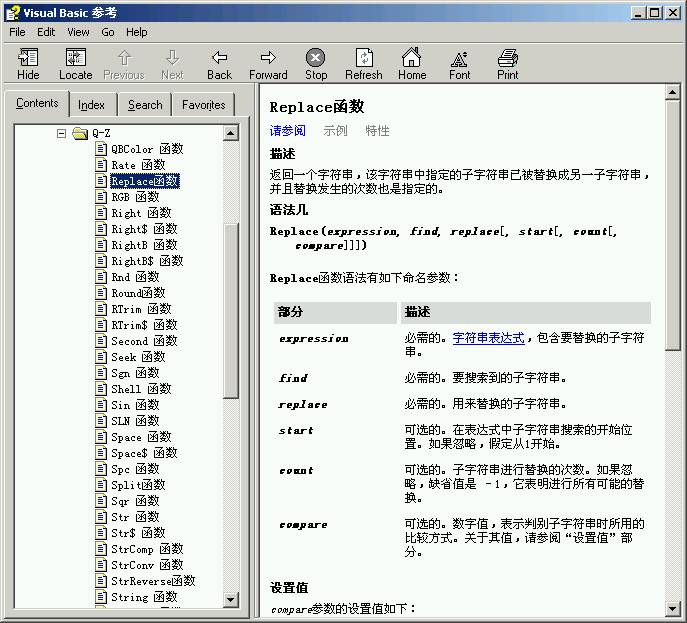Viewport: 687px width, 623px height.
Task: Click the contents tree scroll down arrow
Action: 230,599
